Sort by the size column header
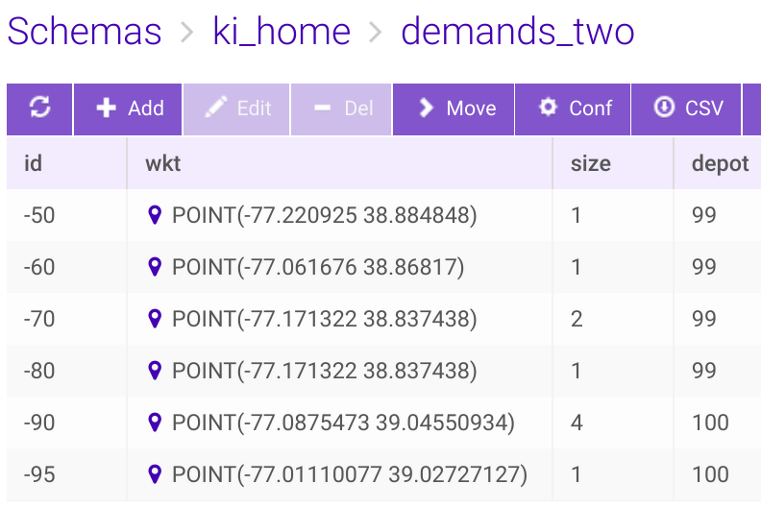This screenshot has height=532, width=761. point(590,163)
